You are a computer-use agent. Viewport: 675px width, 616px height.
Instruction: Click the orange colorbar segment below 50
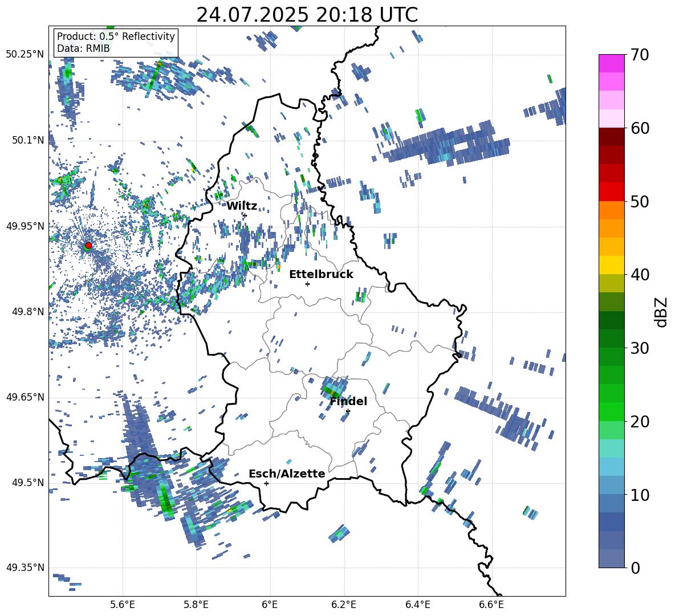pos(611,210)
